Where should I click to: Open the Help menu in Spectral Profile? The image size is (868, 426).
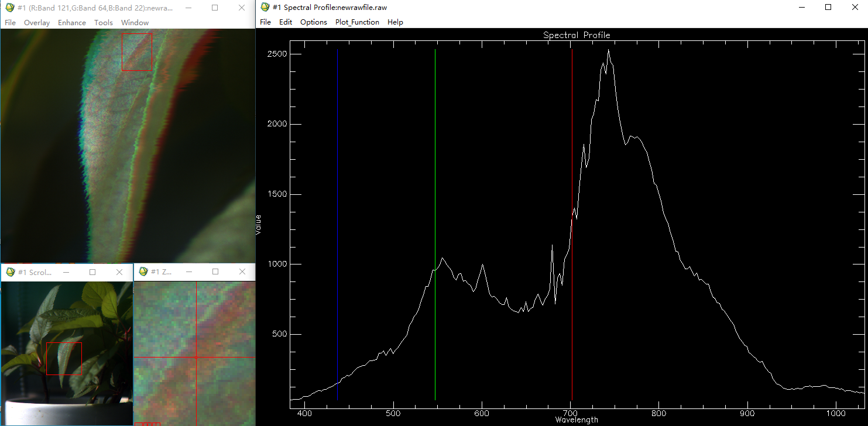click(x=395, y=22)
